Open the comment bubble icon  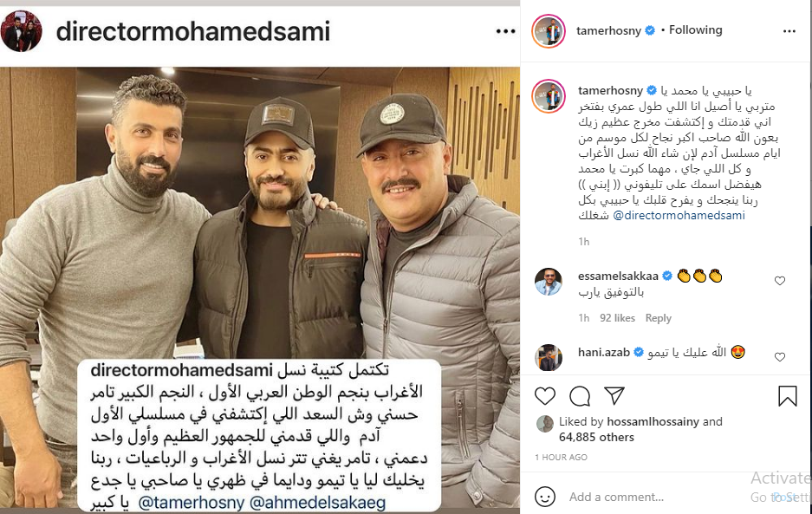(x=580, y=396)
